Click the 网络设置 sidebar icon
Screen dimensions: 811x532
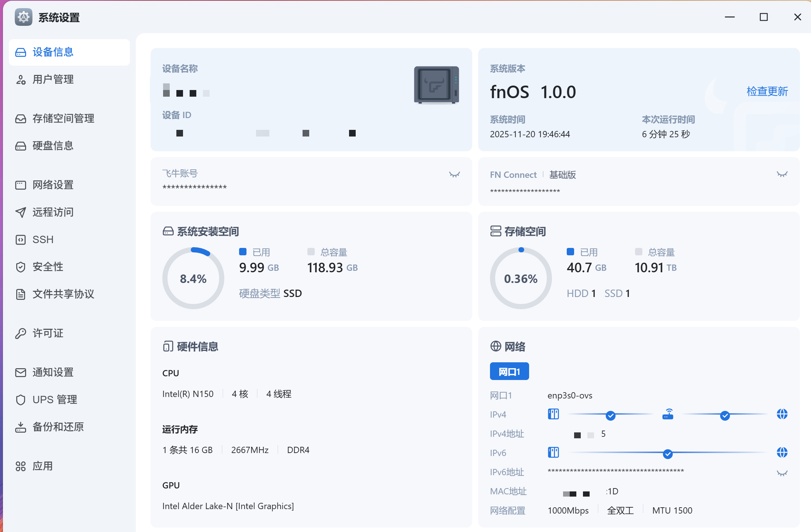pos(21,185)
